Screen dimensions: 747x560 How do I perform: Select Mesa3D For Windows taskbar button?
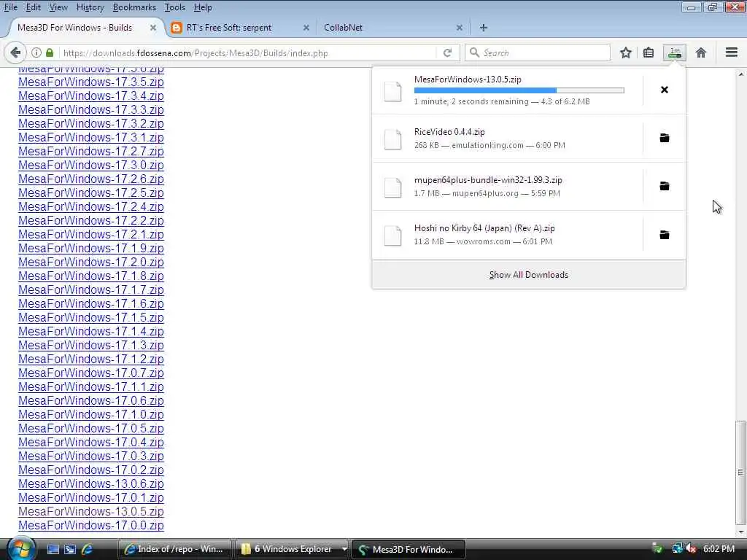[x=408, y=549]
